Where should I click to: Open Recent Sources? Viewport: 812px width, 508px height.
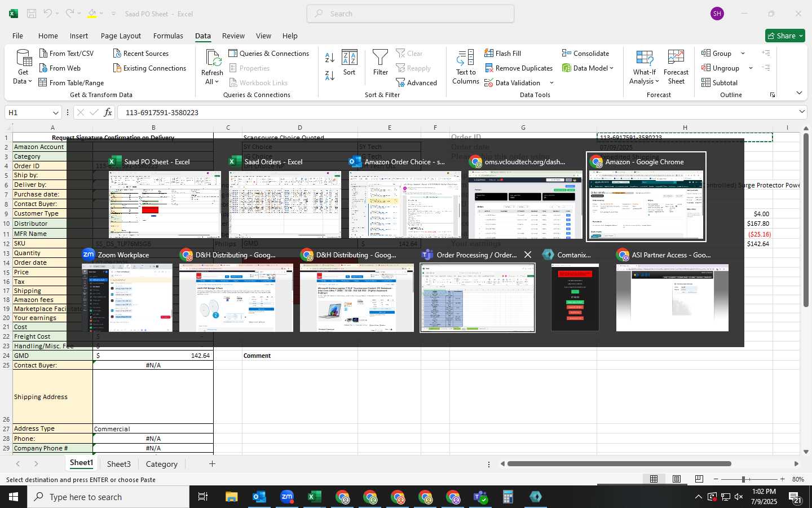click(x=140, y=53)
